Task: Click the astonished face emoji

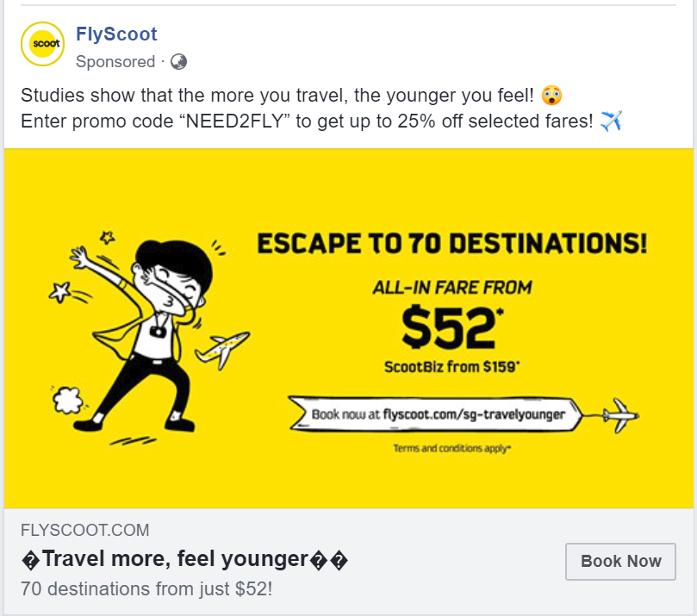Action: (551, 95)
